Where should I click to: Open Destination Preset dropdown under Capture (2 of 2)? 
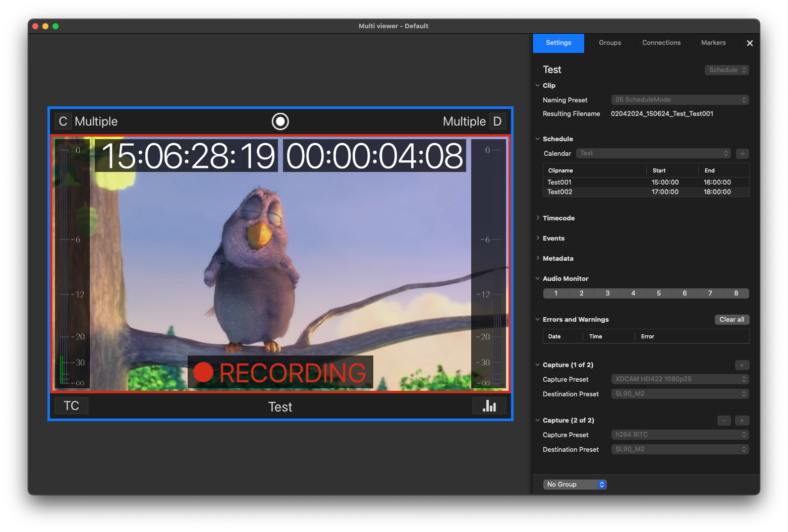pyautogui.click(x=680, y=449)
